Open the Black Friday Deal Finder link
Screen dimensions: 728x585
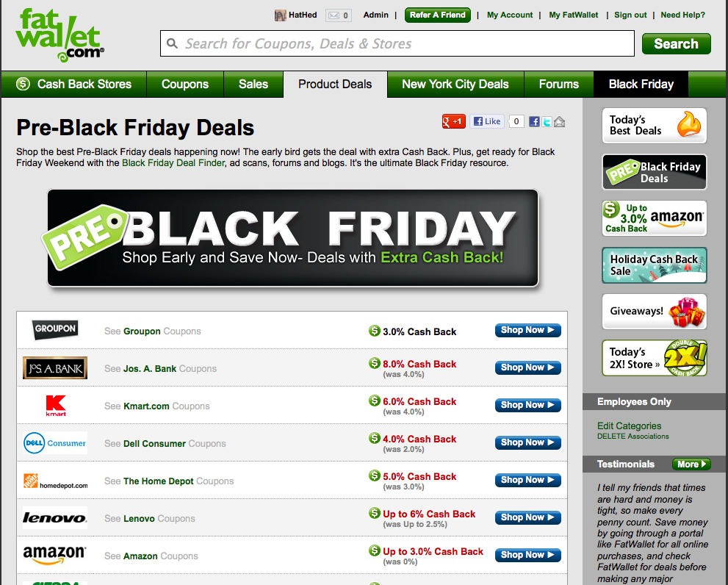[x=173, y=163]
